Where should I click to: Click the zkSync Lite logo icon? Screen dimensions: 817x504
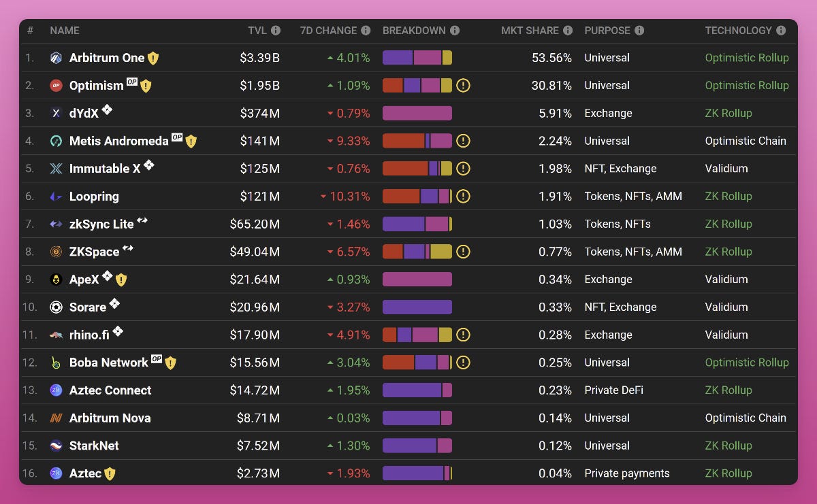pos(56,224)
